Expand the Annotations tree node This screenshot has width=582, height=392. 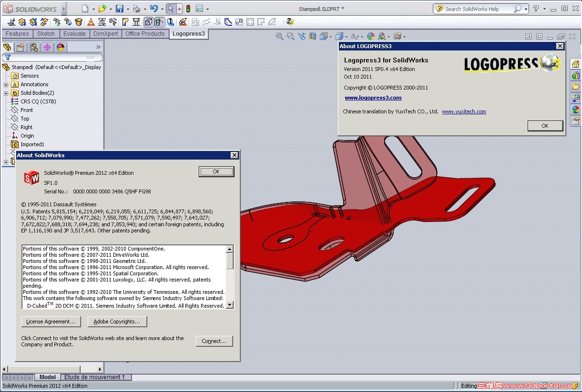(6, 84)
